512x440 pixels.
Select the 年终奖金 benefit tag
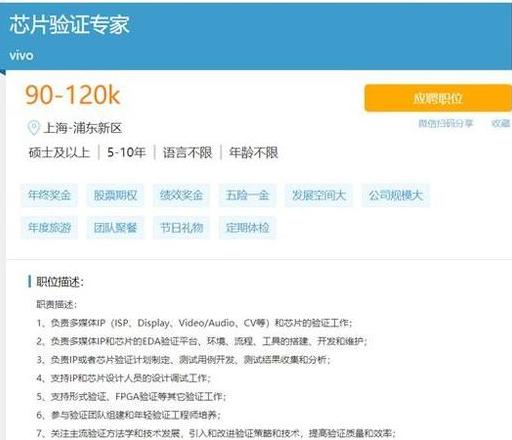coord(49,195)
